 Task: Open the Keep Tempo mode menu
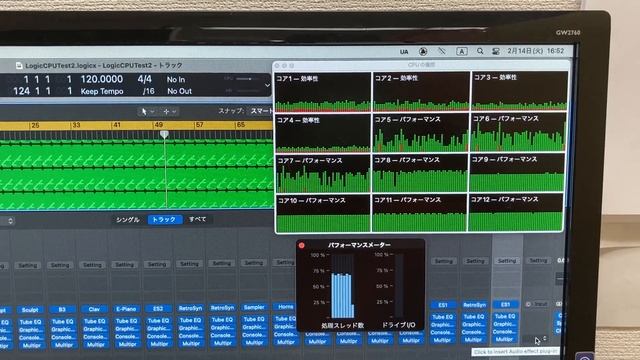(x=102, y=91)
